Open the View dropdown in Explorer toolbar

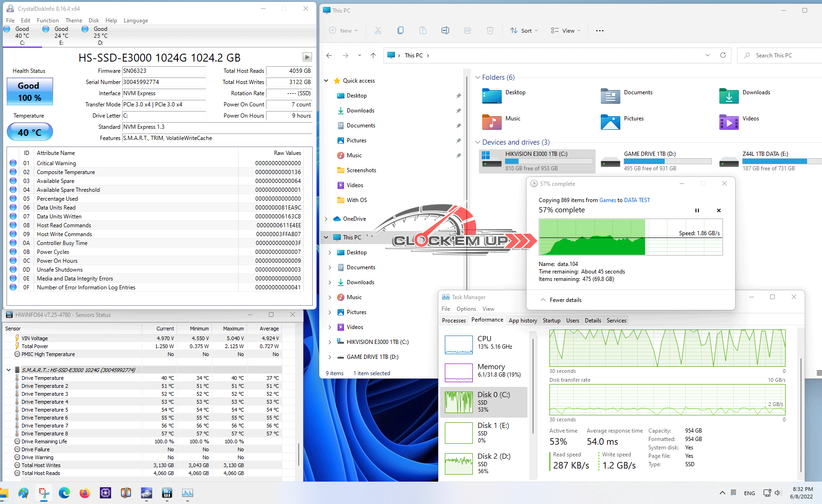(565, 31)
